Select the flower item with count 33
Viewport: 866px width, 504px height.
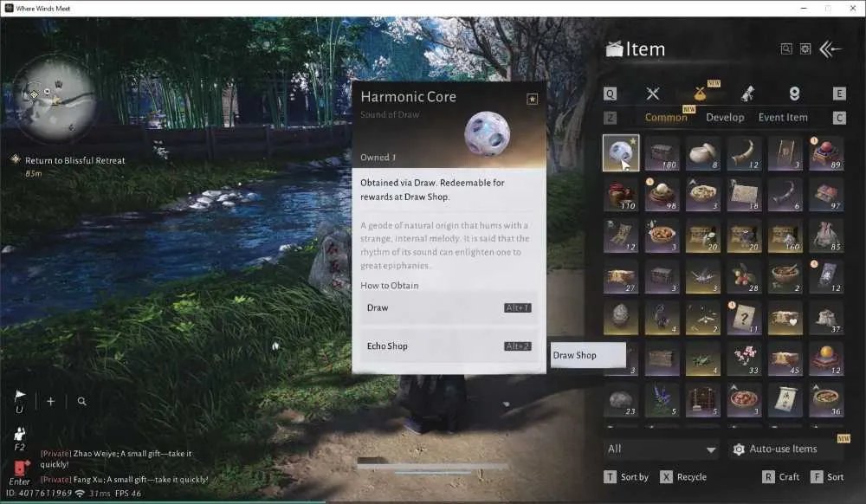(x=744, y=359)
